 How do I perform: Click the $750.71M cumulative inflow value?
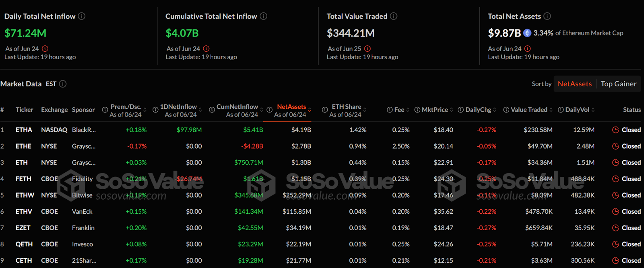click(249, 162)
